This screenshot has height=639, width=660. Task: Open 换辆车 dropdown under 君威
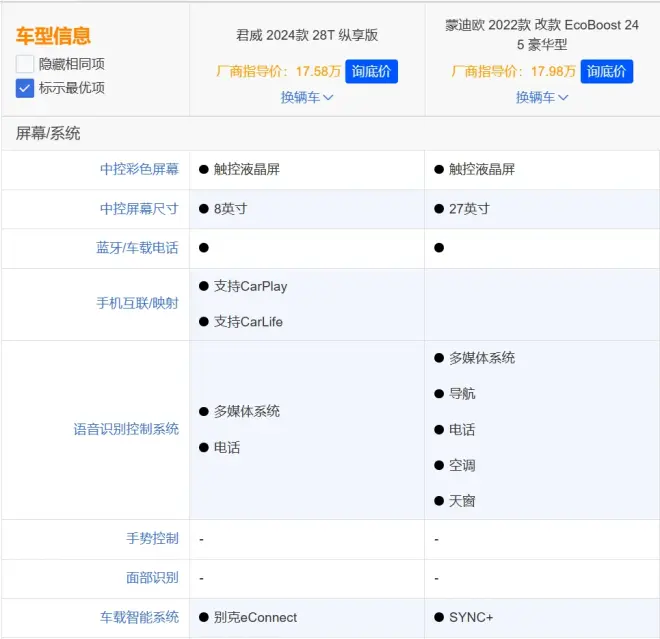[307, 97]
